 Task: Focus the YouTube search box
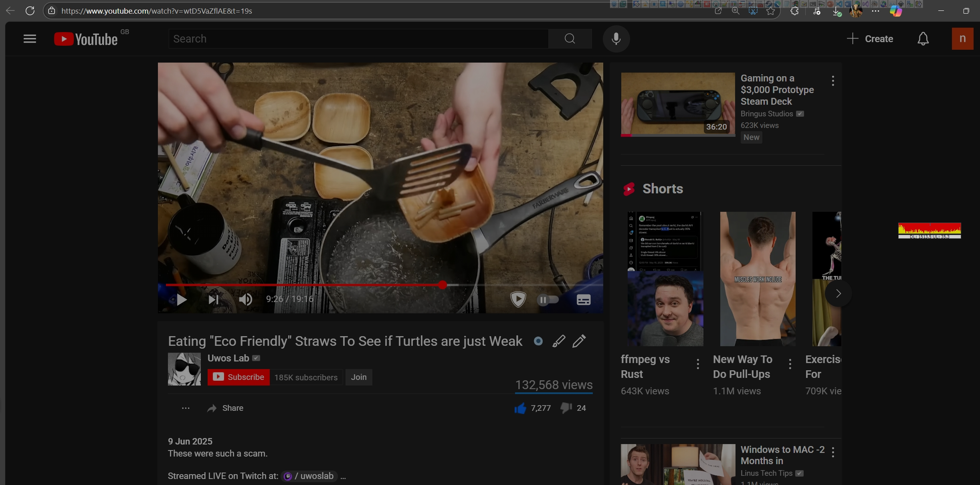pyautogui.click(x=358, y=39)
